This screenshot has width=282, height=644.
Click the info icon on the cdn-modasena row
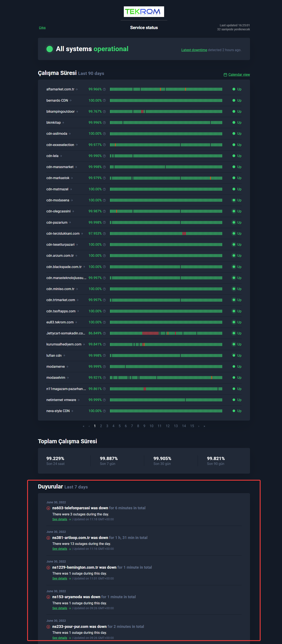click(x=104, y=200)
